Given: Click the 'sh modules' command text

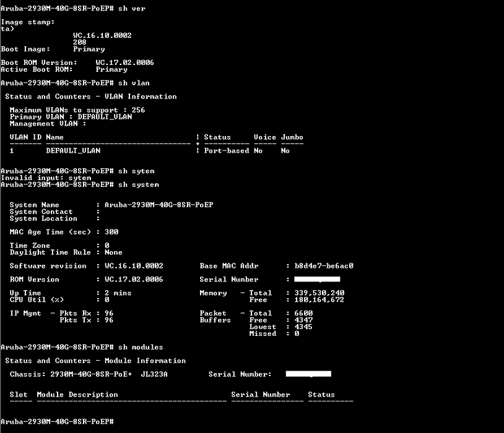Looking at the screenshot, I should point(141,347).
